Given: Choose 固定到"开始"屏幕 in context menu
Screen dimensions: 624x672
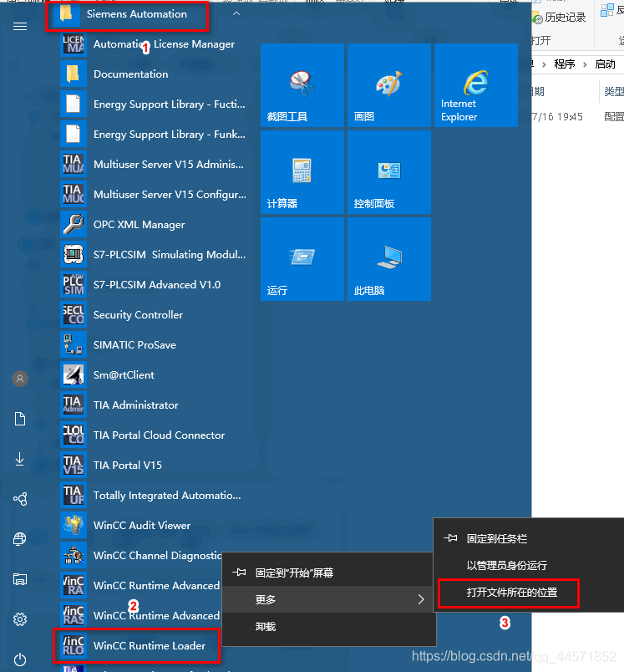Looking at the screenshot, I should coord(328,573).
